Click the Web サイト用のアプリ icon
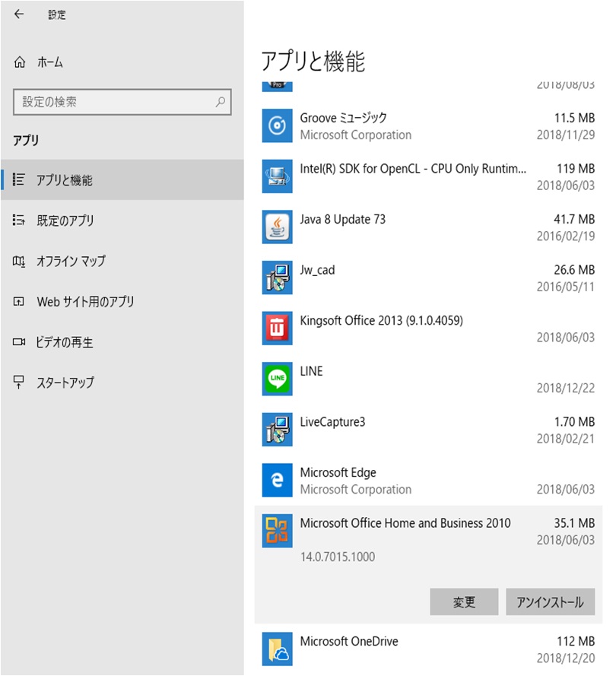 pyautogui.click(x=18, y=301)
